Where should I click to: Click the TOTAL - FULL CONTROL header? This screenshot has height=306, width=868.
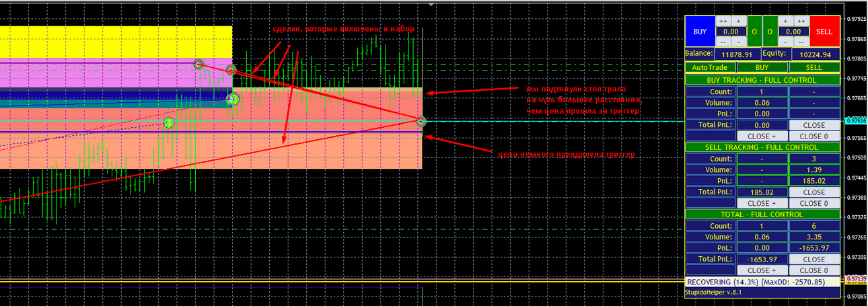(x=762, y=215)
